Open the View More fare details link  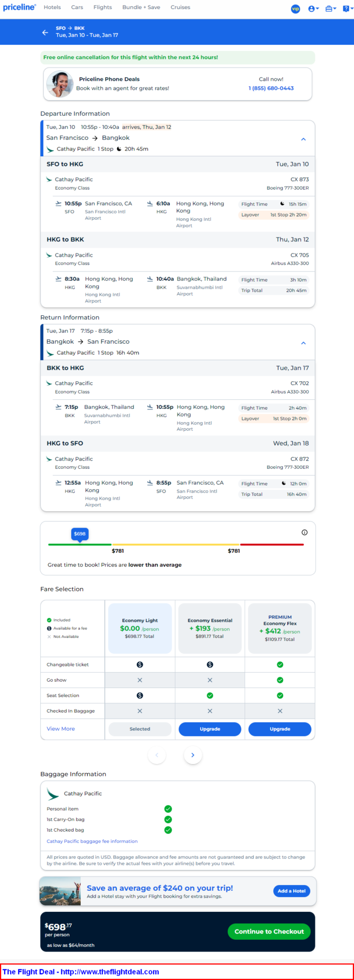(x=61, y=729)
